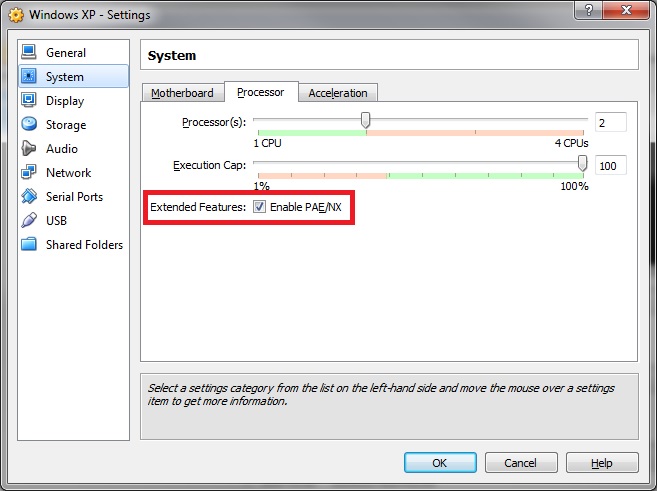The image size is (657, 491).
Task: Open the Help button
Action: click(x=602, y=463)
